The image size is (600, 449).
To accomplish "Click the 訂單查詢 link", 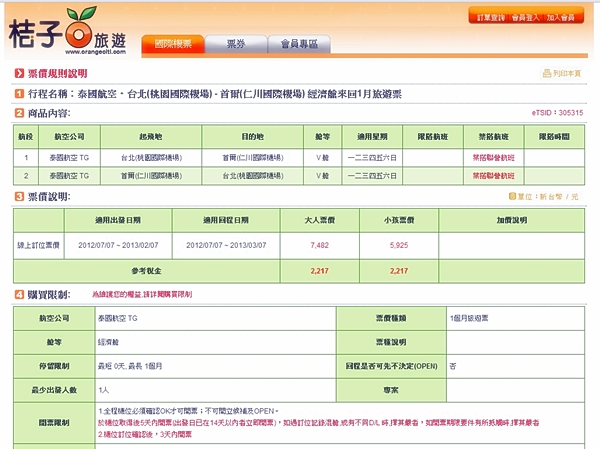I will (490, 17).
